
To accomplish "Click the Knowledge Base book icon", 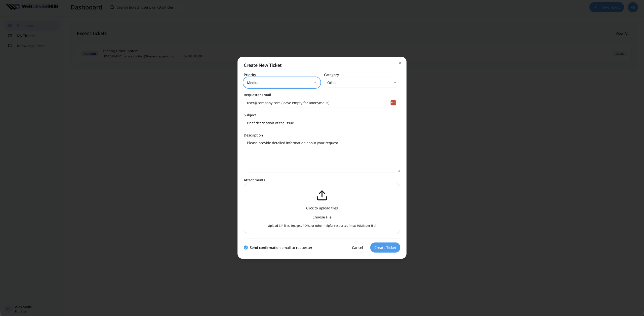I will pos(10,46).
